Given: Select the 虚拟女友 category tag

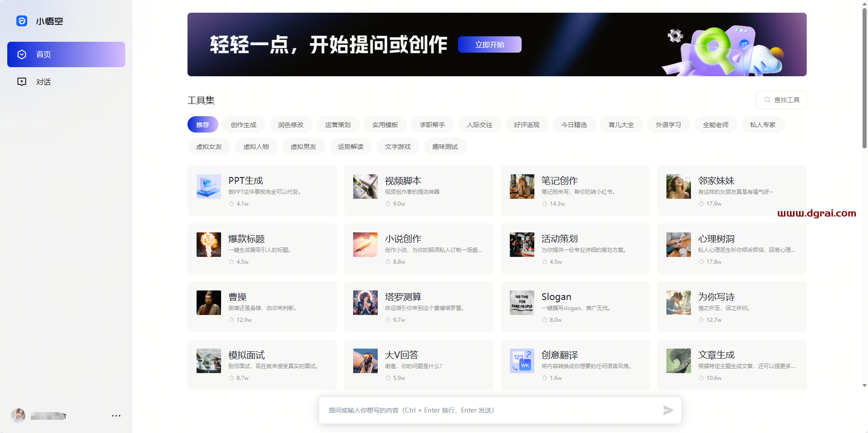Looking at the screenshot, I should 209,147.
